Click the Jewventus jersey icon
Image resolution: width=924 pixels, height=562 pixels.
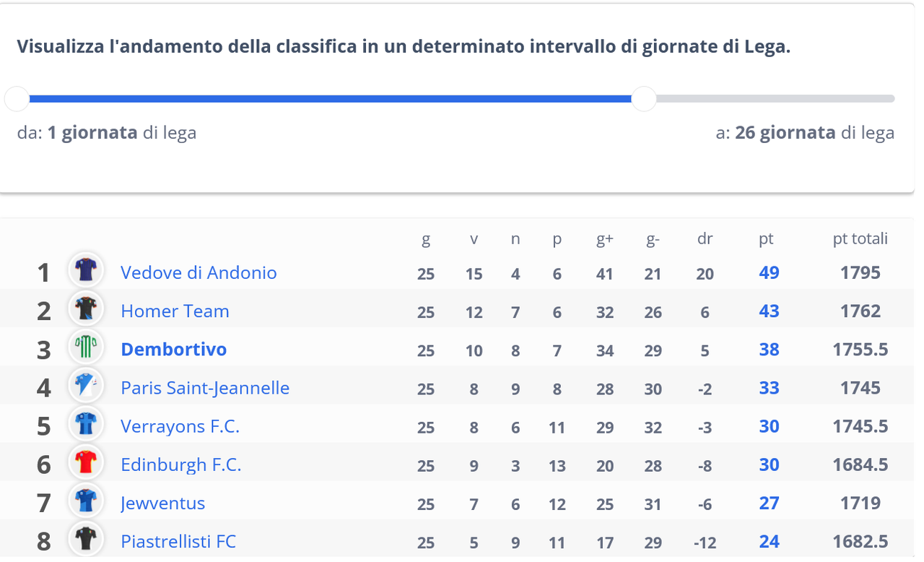(86, 501)
